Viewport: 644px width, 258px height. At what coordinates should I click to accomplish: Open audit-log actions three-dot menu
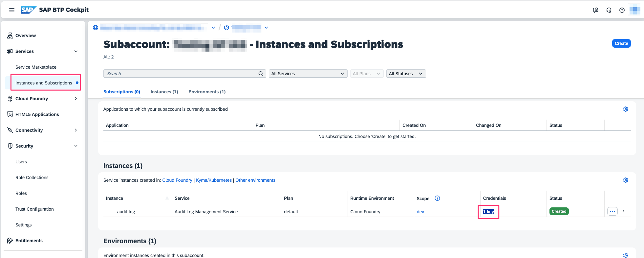[x=612, y=211]
